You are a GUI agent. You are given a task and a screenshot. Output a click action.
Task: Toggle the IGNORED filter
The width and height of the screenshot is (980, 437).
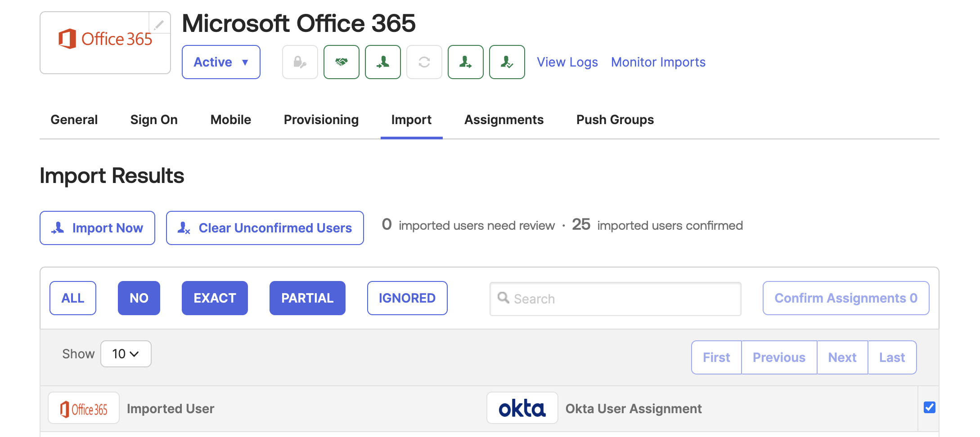tap(407, 298)
